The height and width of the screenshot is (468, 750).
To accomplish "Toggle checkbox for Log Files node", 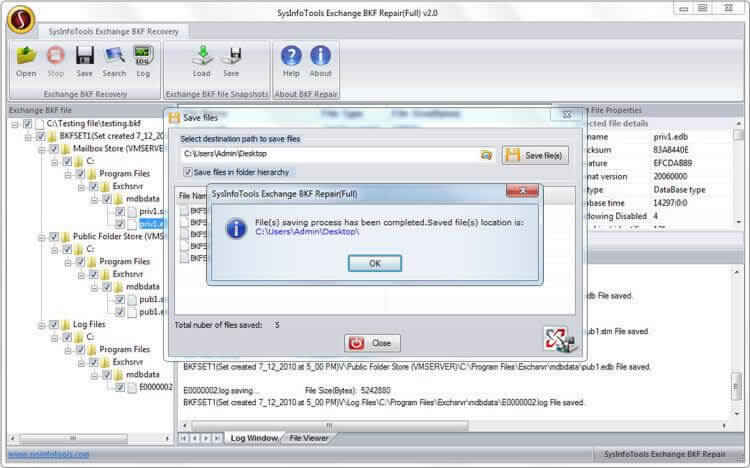I will tap(54, 325).
